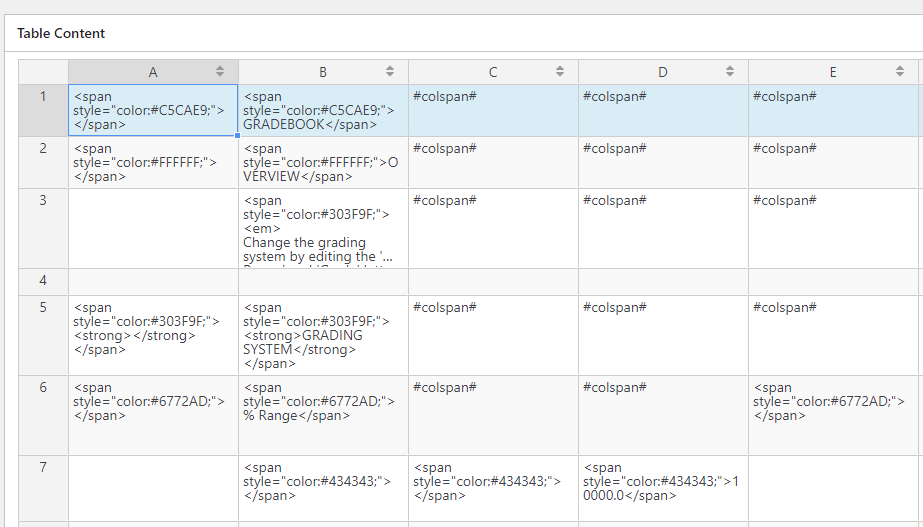This screenshot has width=923, height=527.
Task: Select row 4 header
Action: tap(43, 282)
